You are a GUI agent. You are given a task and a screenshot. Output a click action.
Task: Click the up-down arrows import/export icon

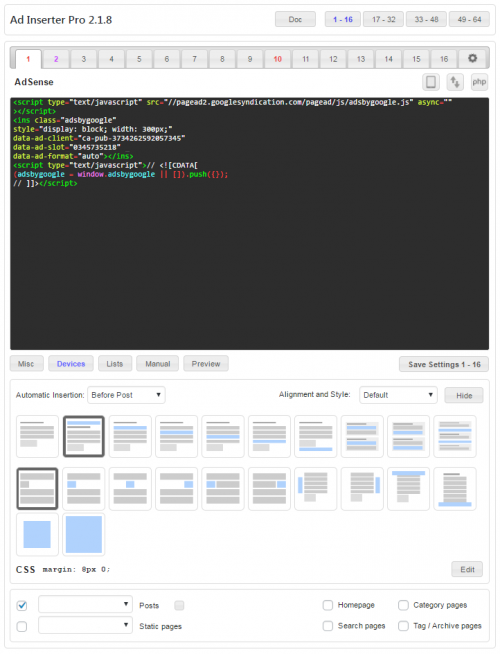(455, 82)
